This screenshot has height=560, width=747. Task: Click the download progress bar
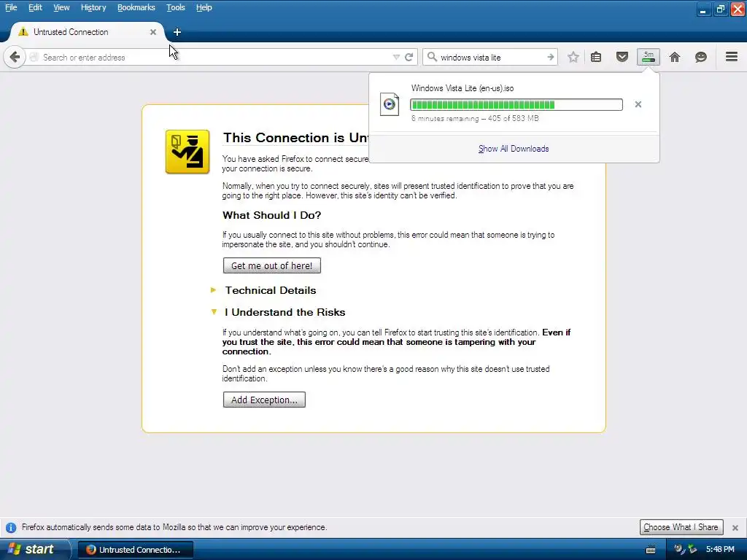pos(516,105)
